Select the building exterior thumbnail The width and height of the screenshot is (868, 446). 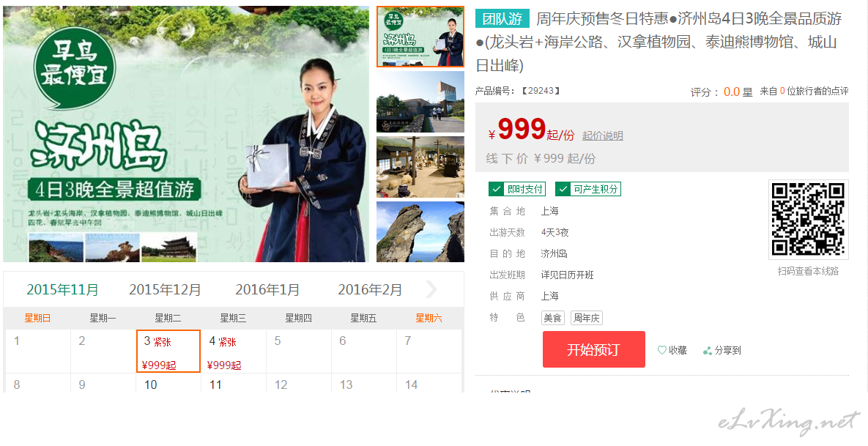420,102
